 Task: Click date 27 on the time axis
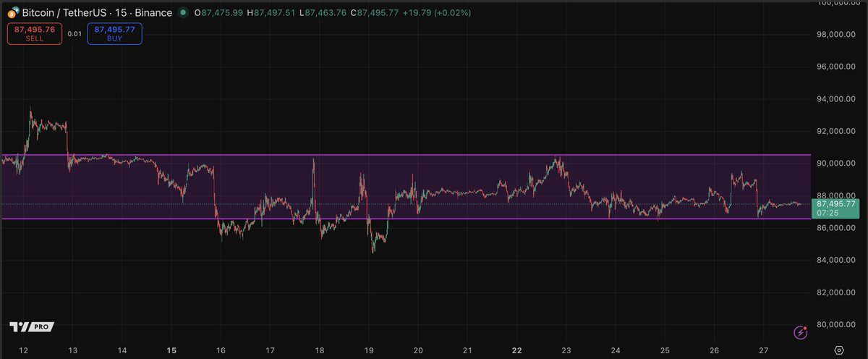point(764,349)
